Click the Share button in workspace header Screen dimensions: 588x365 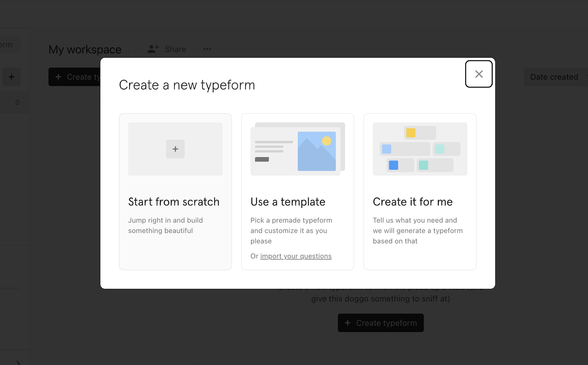167,49
